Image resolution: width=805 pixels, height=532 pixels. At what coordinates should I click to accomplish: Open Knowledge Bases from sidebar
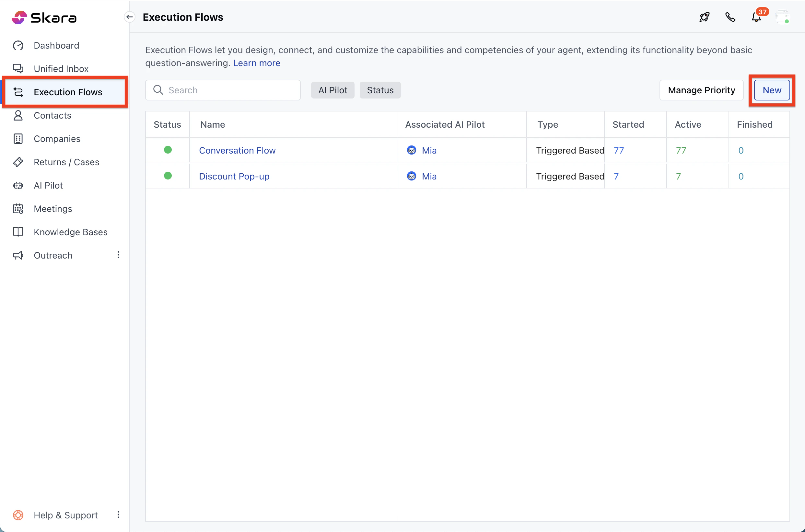71,232
